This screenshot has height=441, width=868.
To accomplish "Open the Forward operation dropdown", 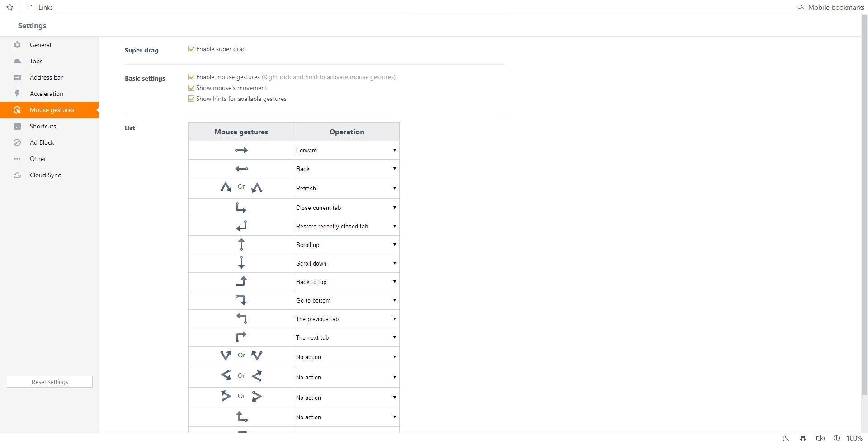I will (346, 150).
